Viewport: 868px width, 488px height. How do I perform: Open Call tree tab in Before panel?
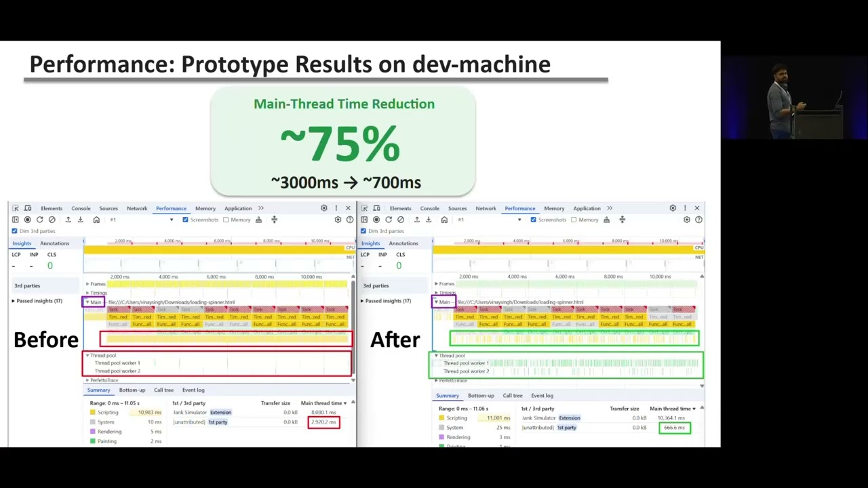163,390
